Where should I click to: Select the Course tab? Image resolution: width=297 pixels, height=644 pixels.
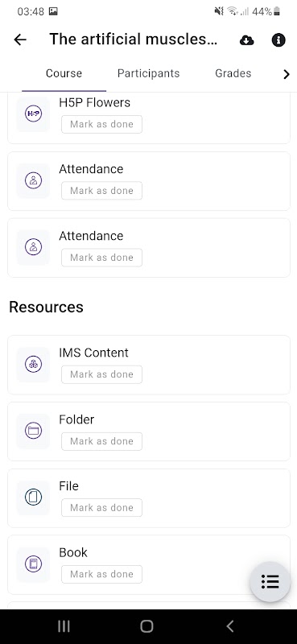click(x=64, y=73)
